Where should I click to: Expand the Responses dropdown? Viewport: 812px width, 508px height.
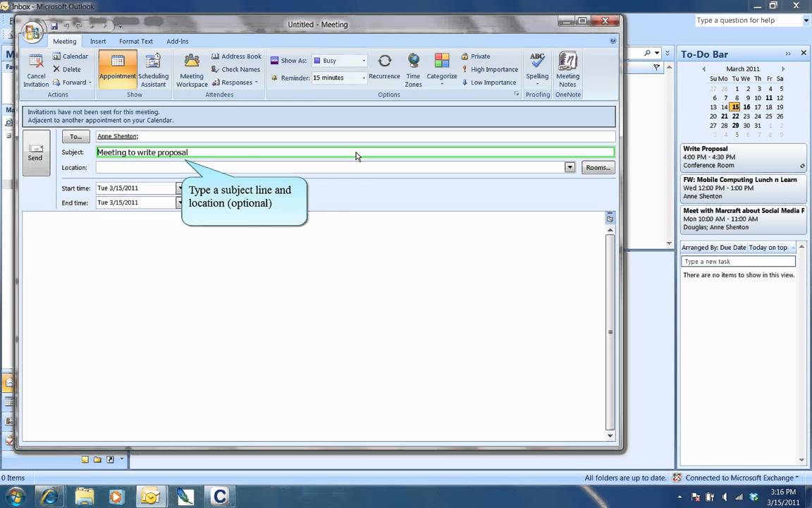coord(256,83)
